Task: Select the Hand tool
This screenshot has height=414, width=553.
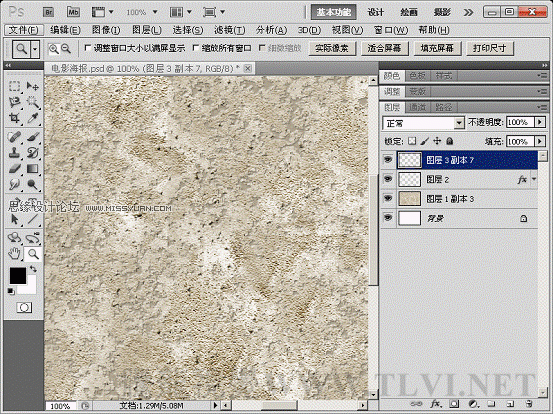Action: (x=14, y=254)
